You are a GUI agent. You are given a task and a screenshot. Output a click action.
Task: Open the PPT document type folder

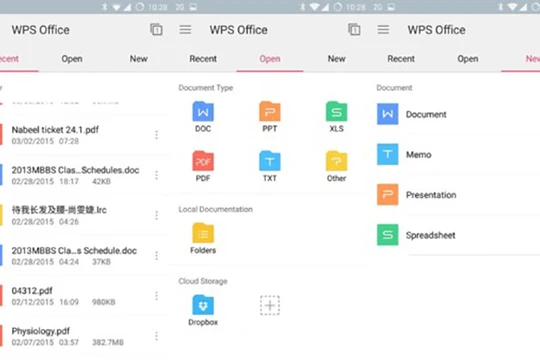(270, 117)
